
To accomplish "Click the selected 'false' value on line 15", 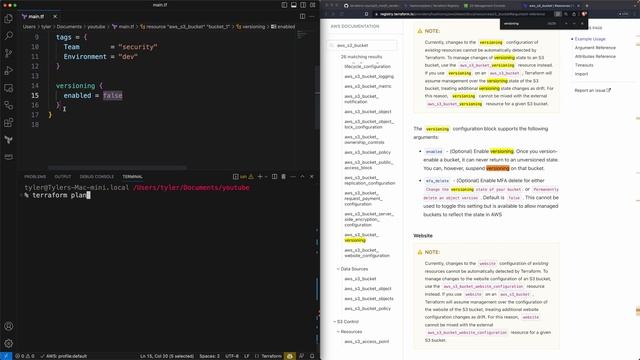I will pos(113,96).
